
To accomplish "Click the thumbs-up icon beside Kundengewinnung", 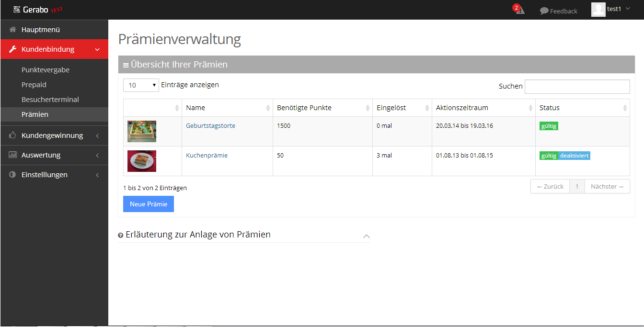I will click(13, 135).
